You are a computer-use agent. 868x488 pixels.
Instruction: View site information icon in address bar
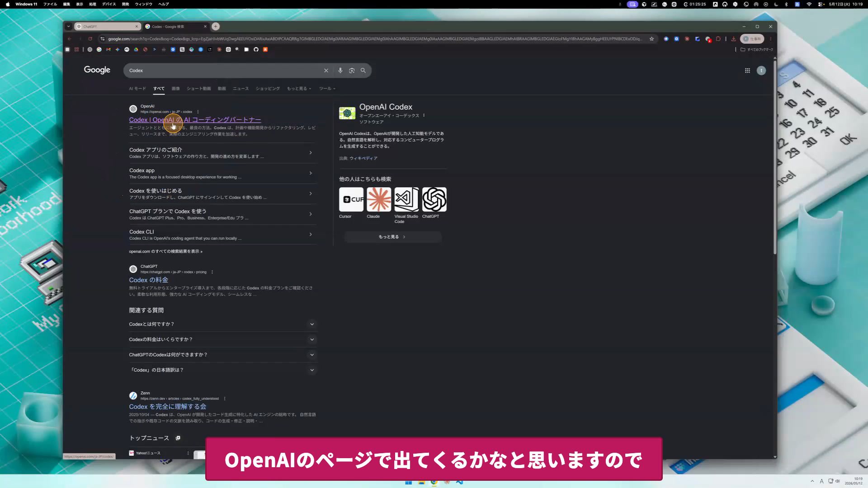click(x=103, y=39)
